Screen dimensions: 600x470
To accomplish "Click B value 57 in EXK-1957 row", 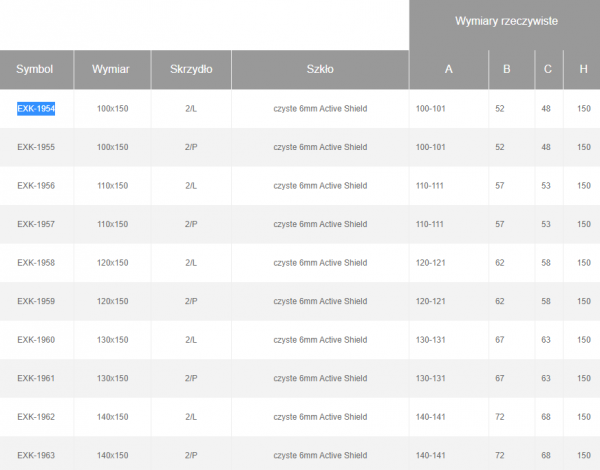I will tap(500, 224).
